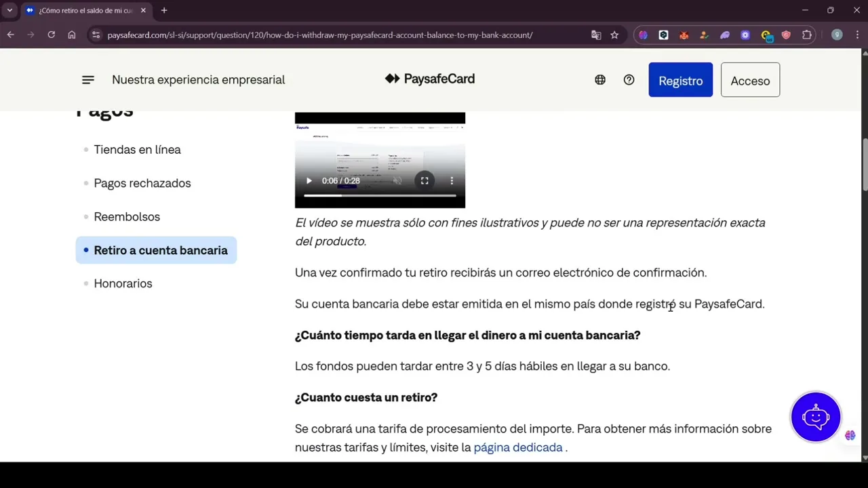Select Retiro a cuenta bancaria item
This screenshot has height=488, width=868.
pyautogui.click(x=156, y=250)
